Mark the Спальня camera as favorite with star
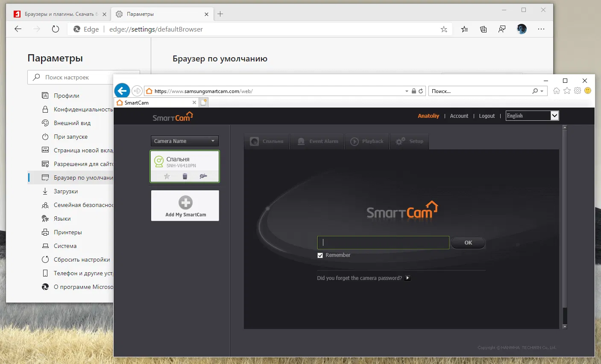Screen dimensions: 601x364 click(x=167, y=176)
